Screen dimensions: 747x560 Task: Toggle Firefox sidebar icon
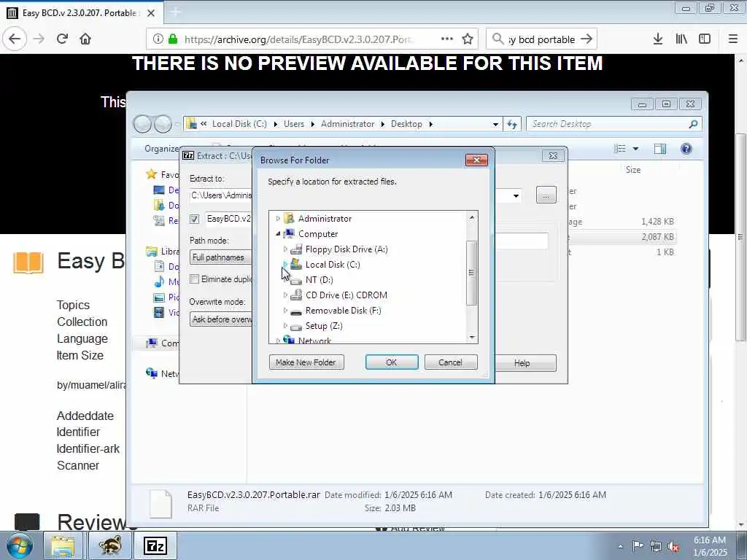coord(705,39)
